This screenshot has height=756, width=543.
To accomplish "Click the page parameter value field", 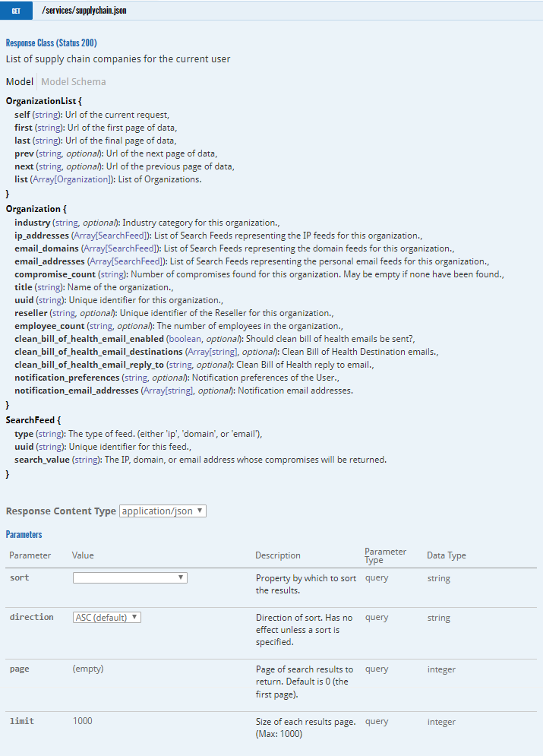I will click(x=88, y=669).
